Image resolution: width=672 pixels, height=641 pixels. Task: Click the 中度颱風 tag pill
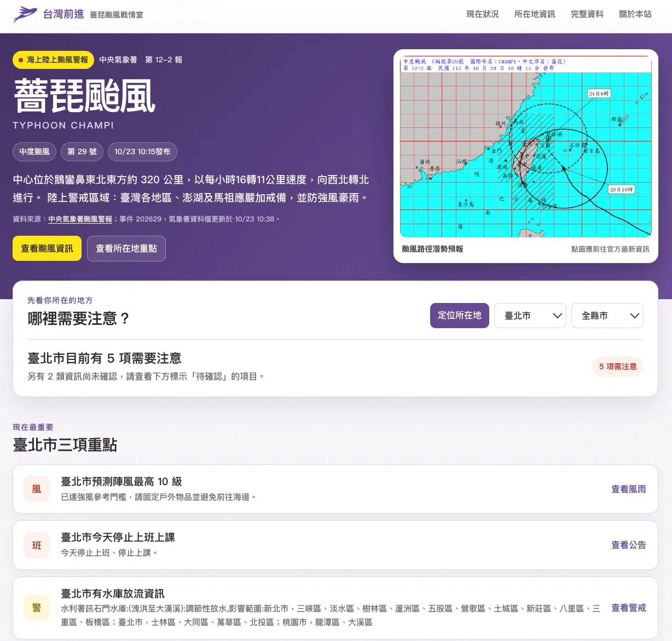[34, 151]
